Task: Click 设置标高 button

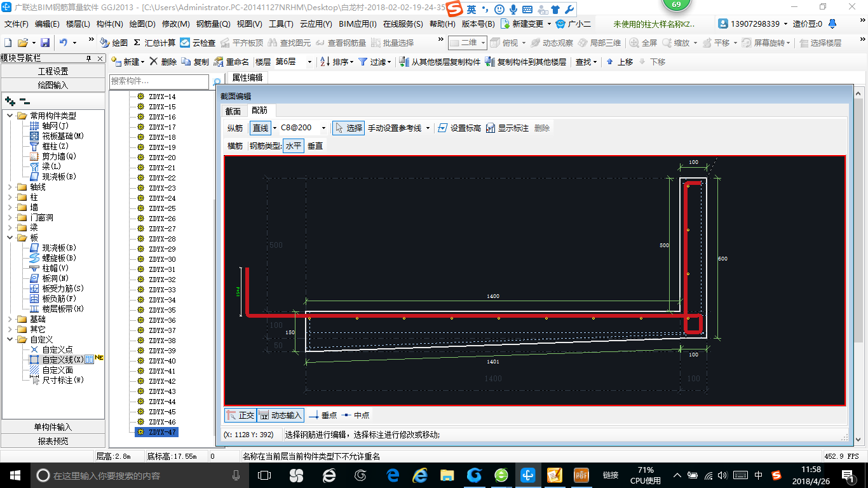Action: [459, 128]
